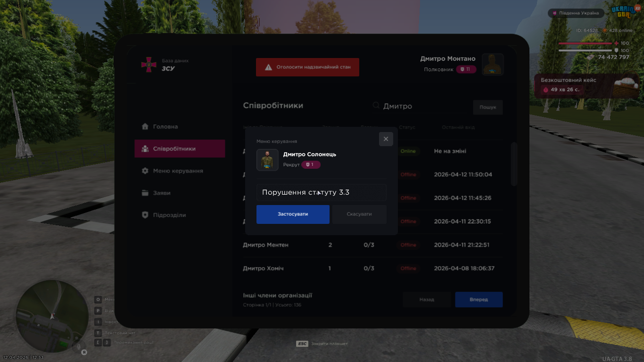Click the Вперед pagination button
Screen dimensions: 644x362
[x=479, y=300]
